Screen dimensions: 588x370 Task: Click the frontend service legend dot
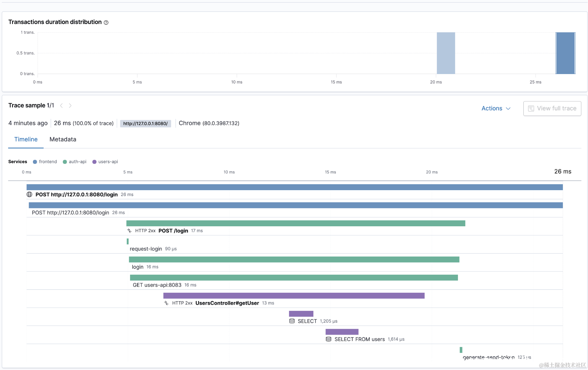(x=35, y=162)
